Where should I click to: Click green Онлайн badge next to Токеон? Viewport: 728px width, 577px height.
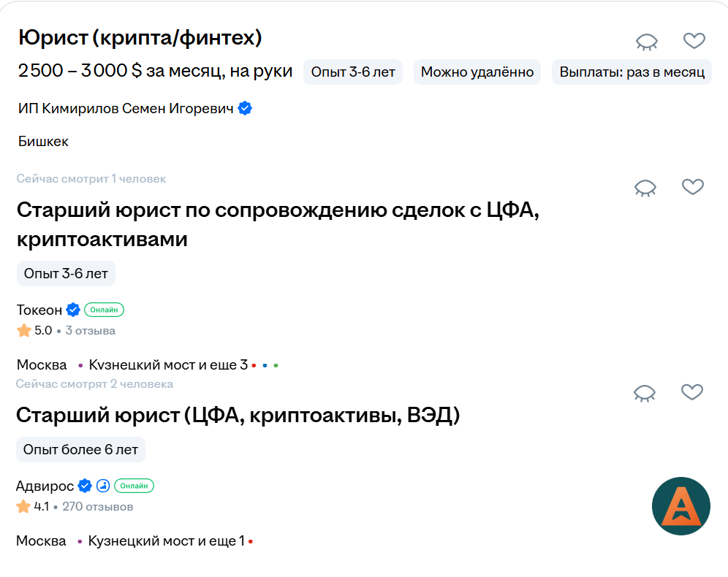[x=103, y=310]
